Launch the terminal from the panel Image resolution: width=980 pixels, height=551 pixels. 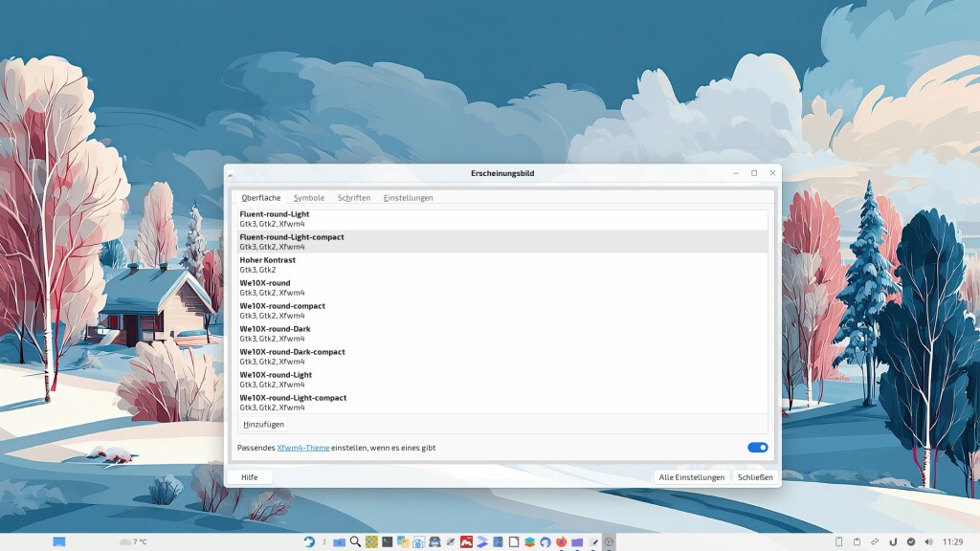[x=387, y=541]
